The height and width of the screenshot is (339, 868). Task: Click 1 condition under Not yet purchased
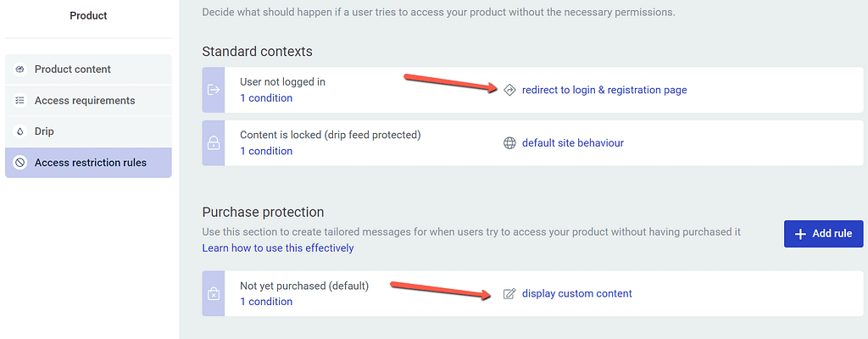point(266,302)
